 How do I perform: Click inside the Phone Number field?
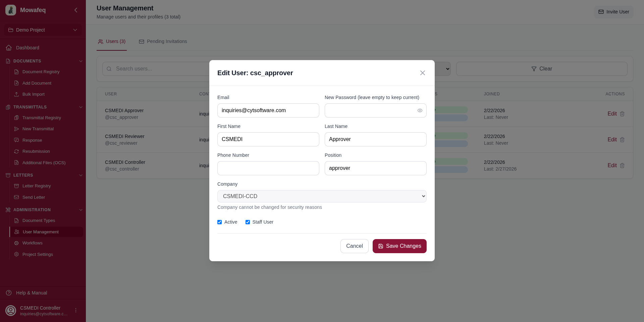pos(268,168)
